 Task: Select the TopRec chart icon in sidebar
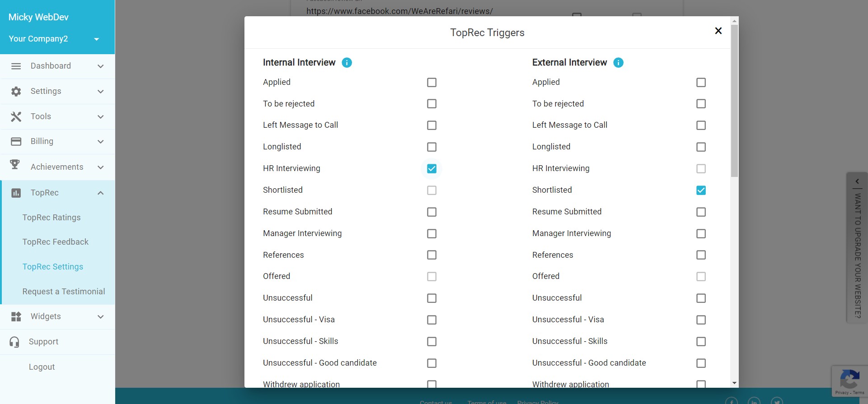[16, 193]
